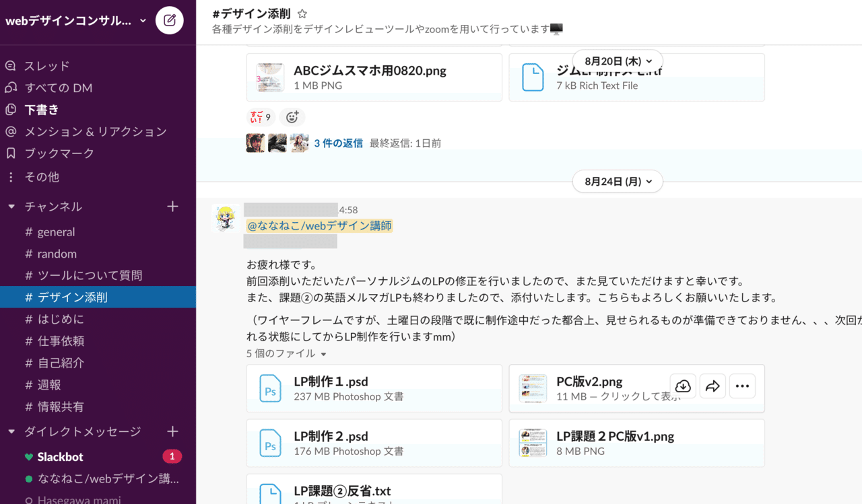Click the Slackbot unread badge 1
This screenshot has width=862, height=504.
(172, 457)
